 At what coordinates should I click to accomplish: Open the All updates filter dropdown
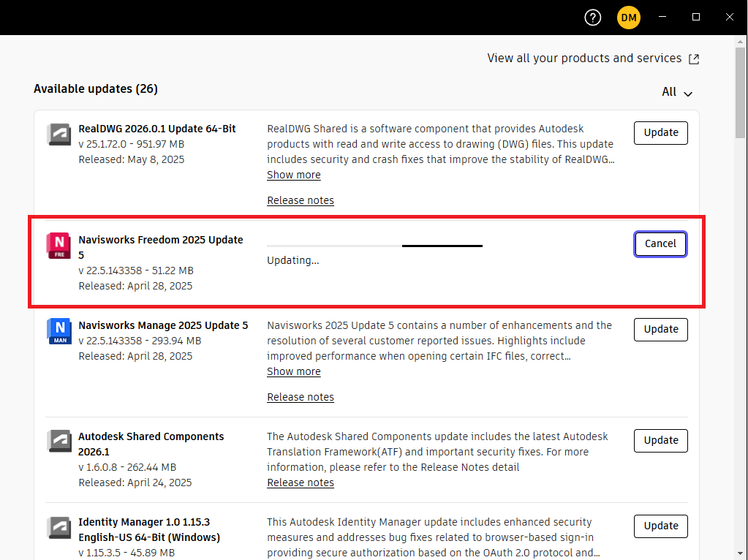click(x=676, y=92)
